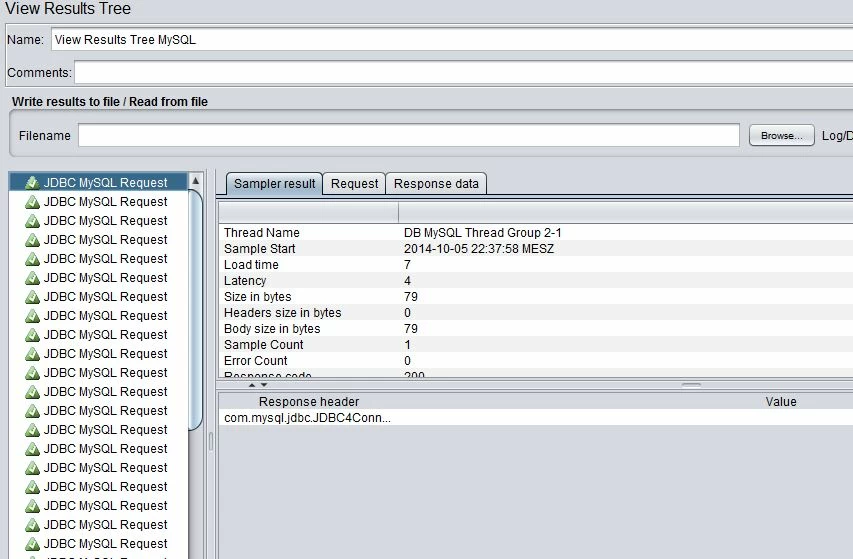Click value DB MySQL Thread Group 2-1
The image size is (853, 559).
[x=483, y=233]
